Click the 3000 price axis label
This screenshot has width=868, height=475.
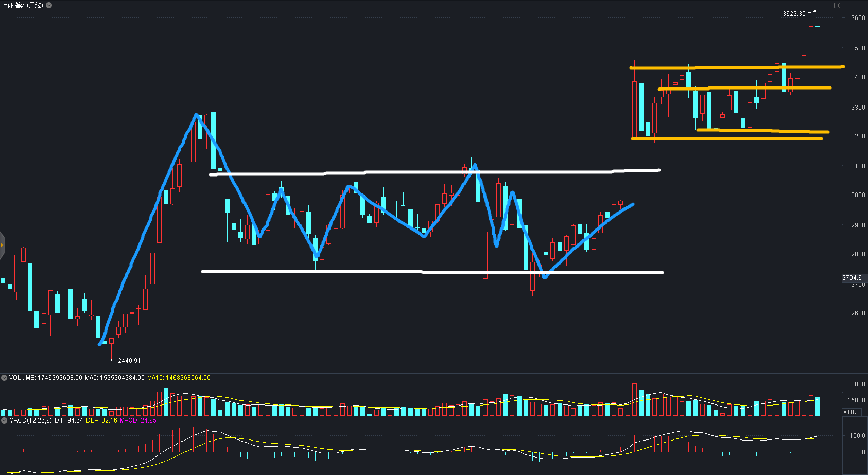pyautogui.click(x=858, y=195)
